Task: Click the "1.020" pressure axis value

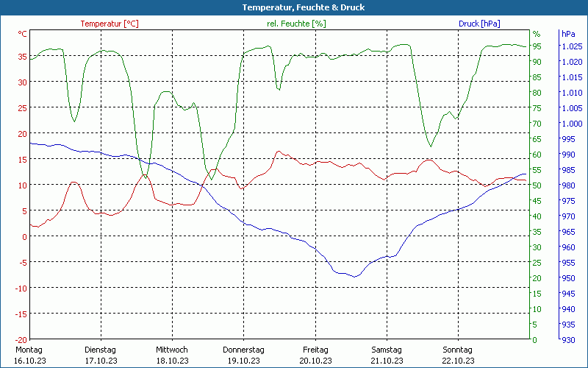Action: [572, 62]
